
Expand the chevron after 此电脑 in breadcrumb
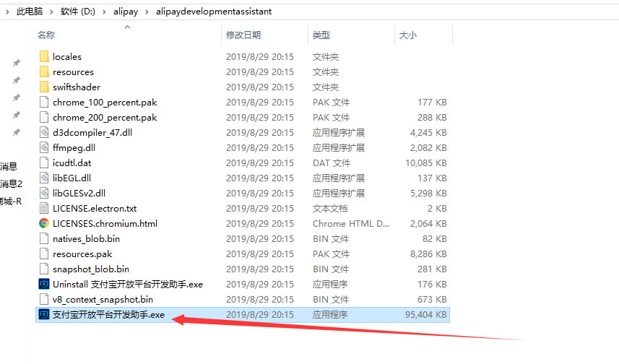pos(52,12)
